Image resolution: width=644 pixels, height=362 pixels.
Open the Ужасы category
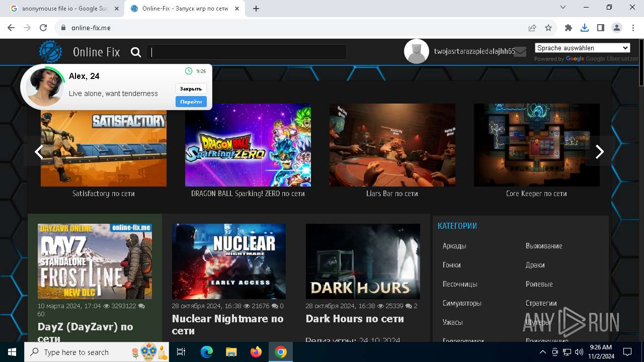point(453,322)
